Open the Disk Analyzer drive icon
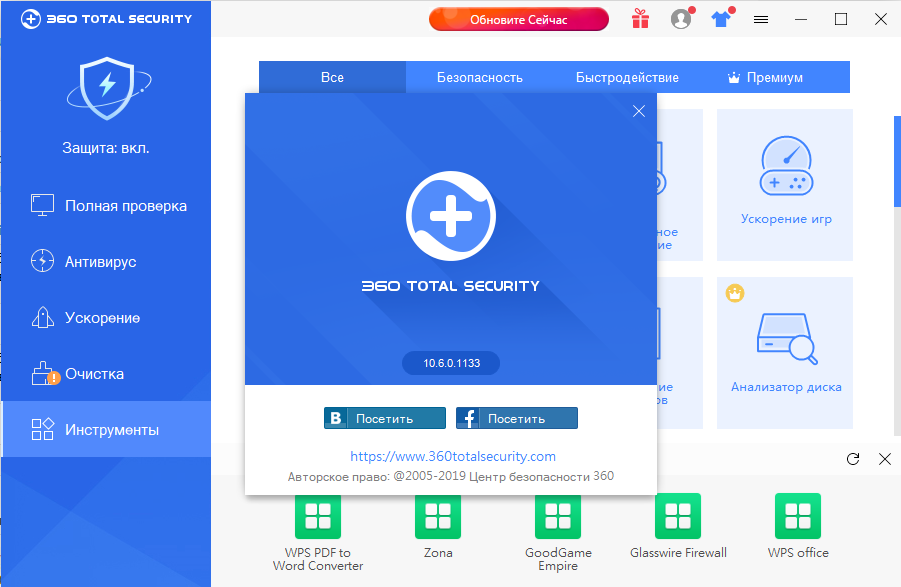The image size is (901, 587). (x=786, y=339)
